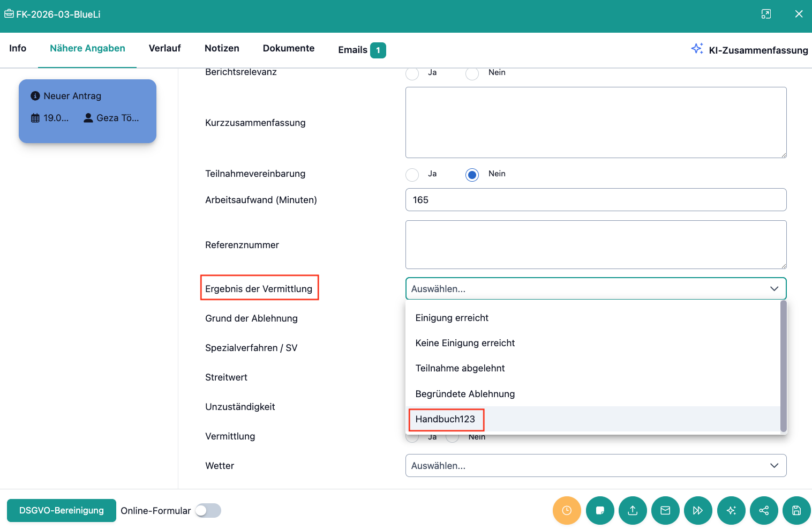Click the sparkle icon of KI-Zusammenfassung
Screen dimensions: 812x529
tap(697, 49)
